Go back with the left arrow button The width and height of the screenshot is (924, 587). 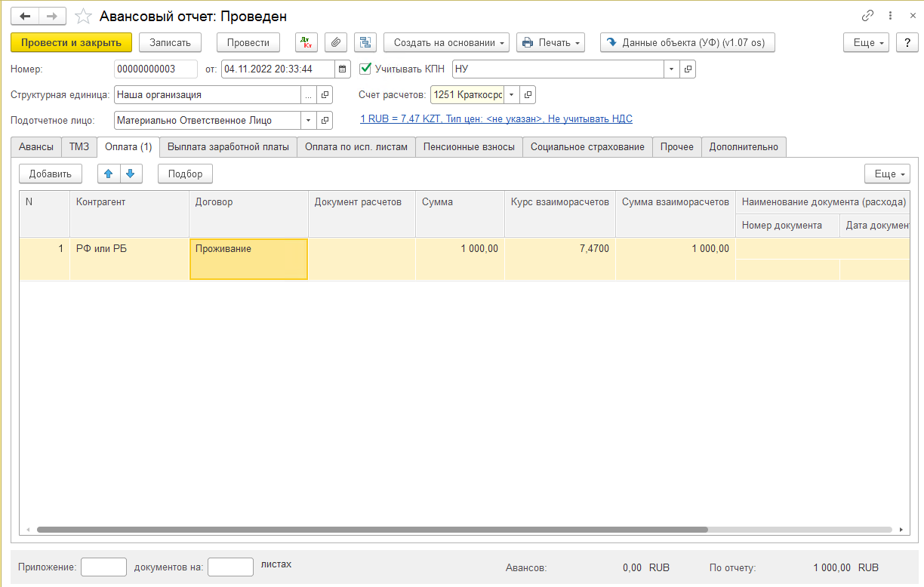tap(25, 16)
